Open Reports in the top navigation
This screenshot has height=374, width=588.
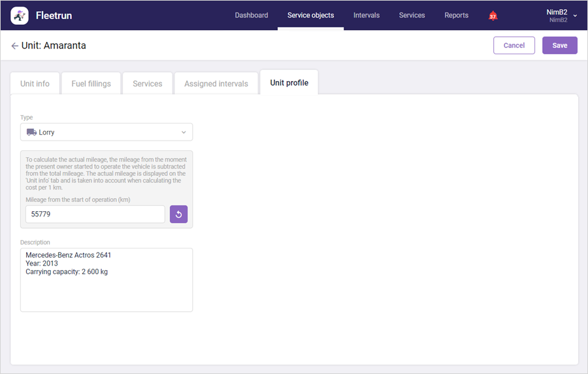(x=457, y=16)
